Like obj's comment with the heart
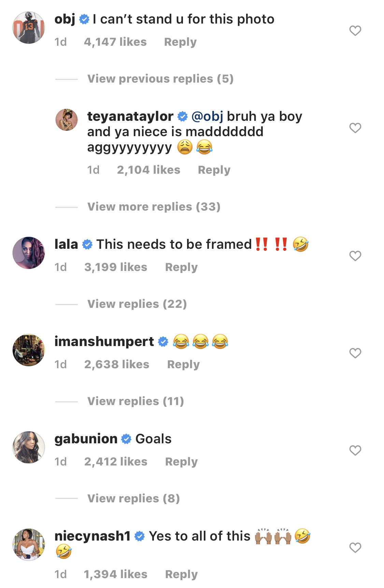Screen dimensions: 384x588 (355, 31)
